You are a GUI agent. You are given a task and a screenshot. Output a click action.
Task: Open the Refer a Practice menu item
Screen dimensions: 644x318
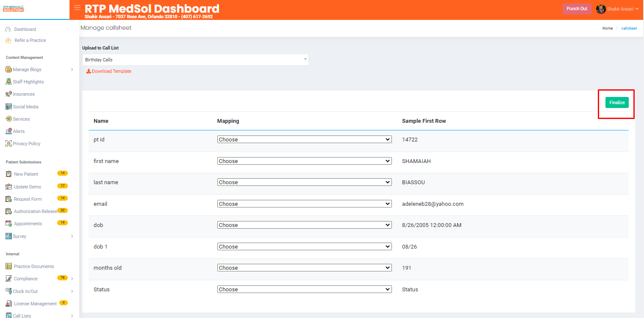[30, 40]
